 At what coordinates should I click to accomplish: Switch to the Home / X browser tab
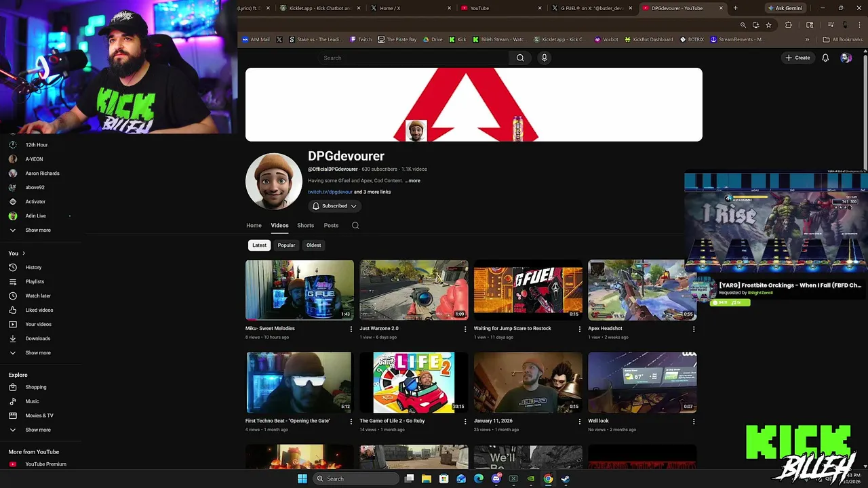(410, 8)
